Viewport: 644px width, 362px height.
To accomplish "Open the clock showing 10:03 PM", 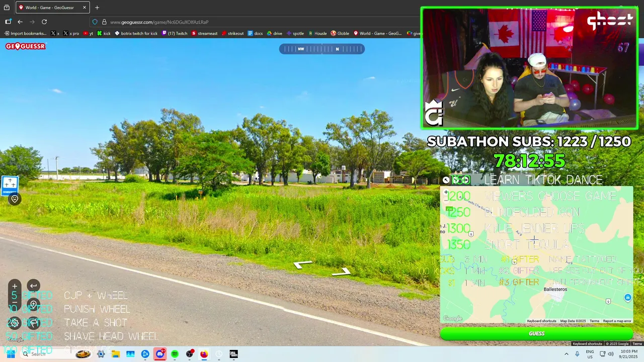I will [627, 354].
